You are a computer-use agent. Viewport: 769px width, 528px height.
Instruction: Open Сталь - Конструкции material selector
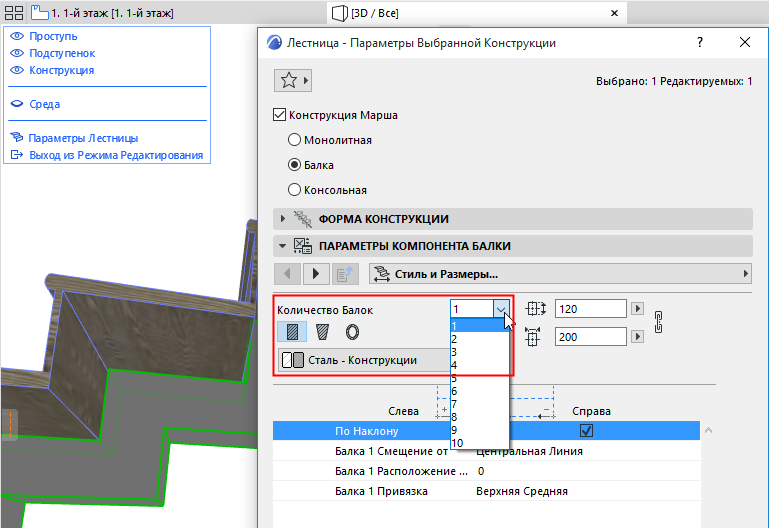tap(364, 360)
